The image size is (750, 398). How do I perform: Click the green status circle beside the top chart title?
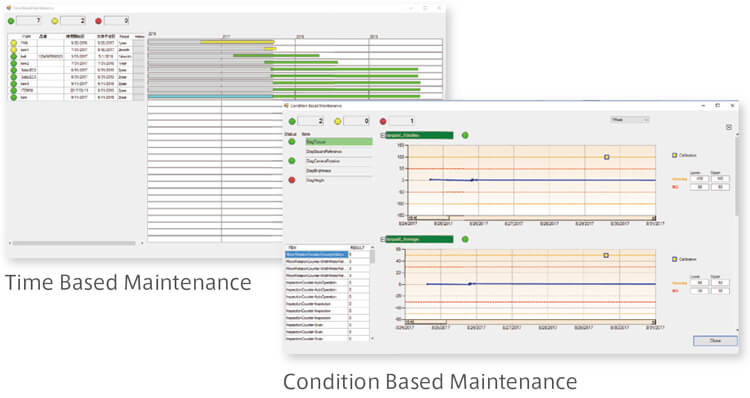coord(465,135)
